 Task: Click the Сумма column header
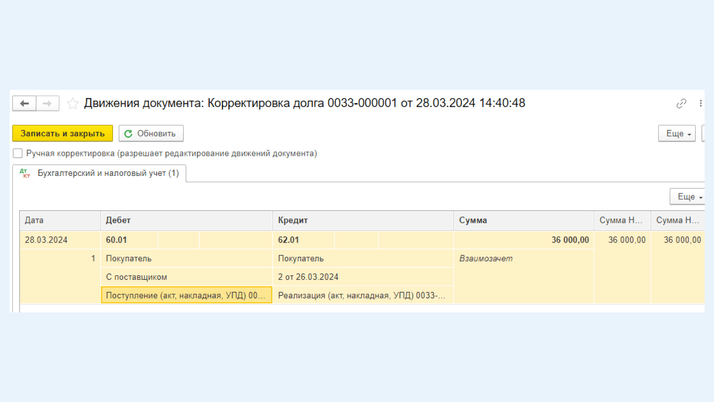[x=523, y=220]
